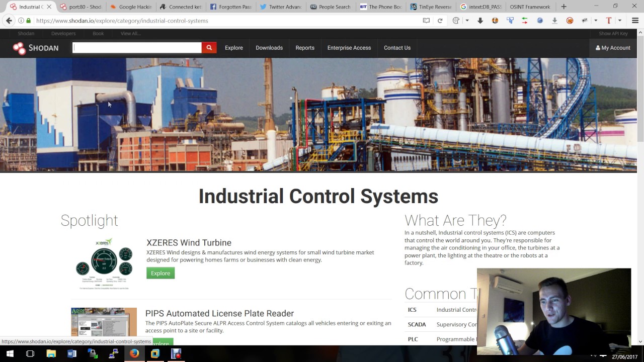Open the Windows Start menu
Image resolution: width=644 pixels, height=362 pixels.
click(10, 354)
